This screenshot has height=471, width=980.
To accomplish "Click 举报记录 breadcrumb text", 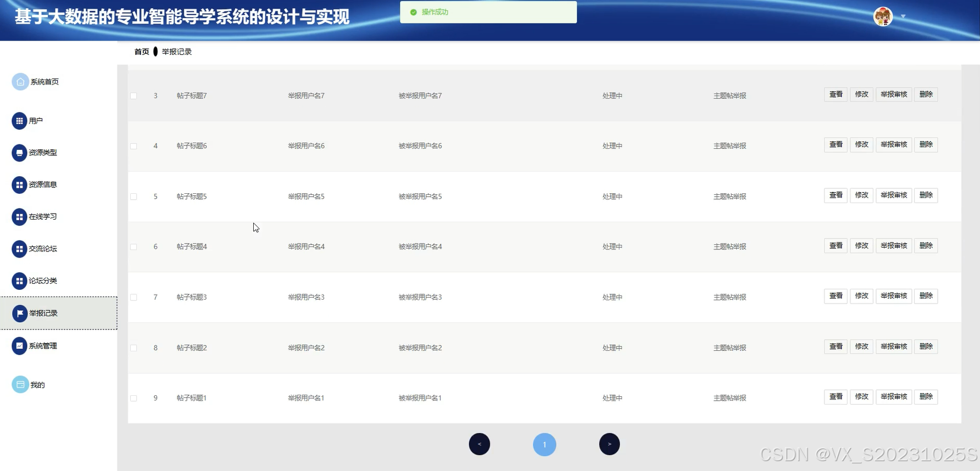I will coord(177,52).
